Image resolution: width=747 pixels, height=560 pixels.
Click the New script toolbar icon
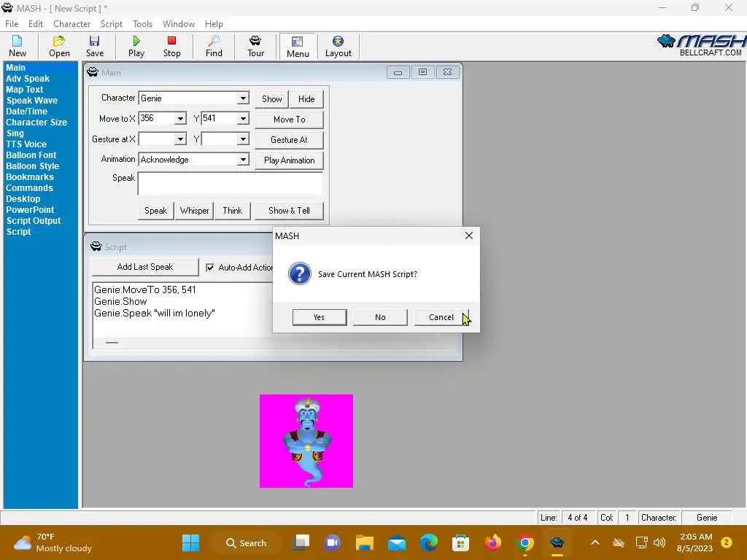[x=18, y=46]
